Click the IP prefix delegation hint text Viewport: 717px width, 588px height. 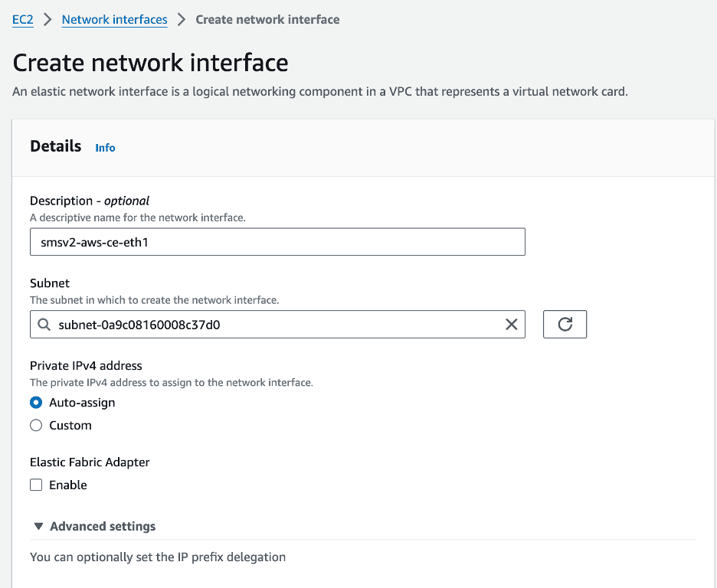coord(157,557)
